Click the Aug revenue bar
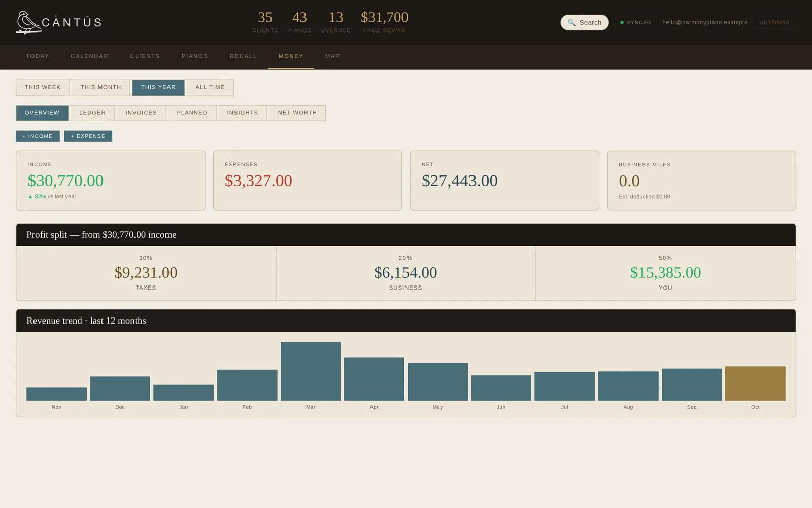812x508 pixels. click(628, 386)
